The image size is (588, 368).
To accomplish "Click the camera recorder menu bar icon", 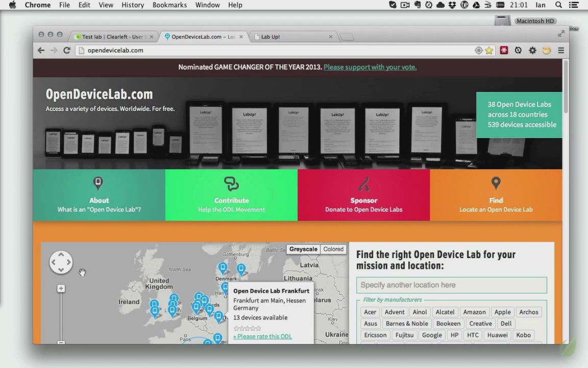I will coord(405,5).
